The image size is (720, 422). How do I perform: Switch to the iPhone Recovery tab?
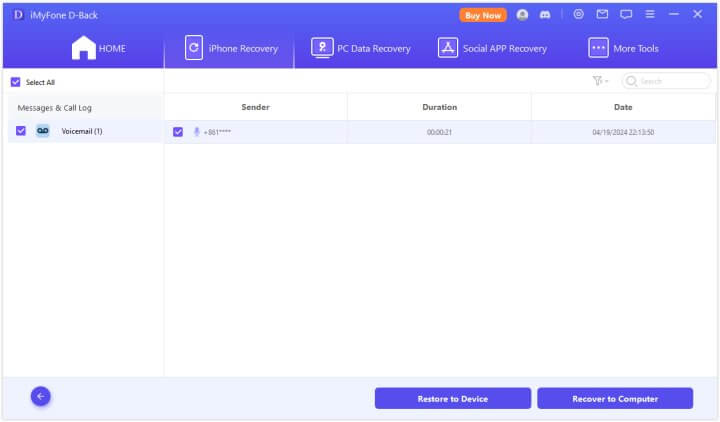[x=231, y=48]
